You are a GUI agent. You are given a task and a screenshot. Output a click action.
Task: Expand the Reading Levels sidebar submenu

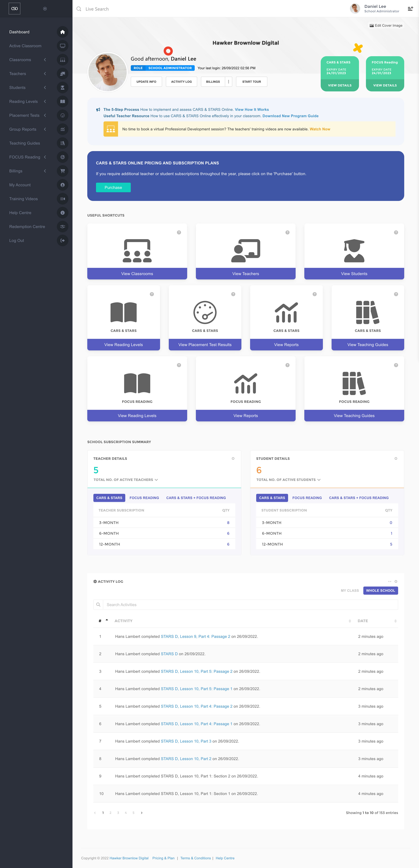(45, 101)
